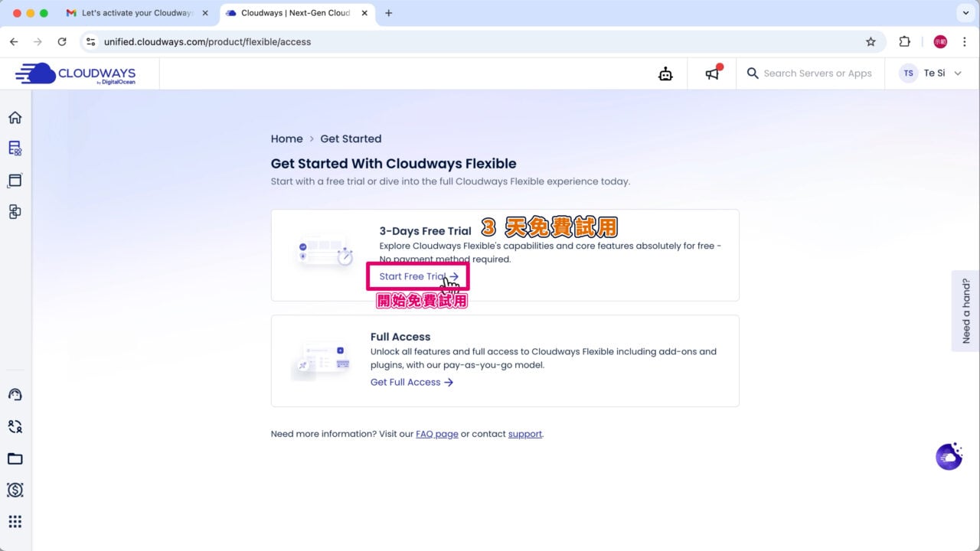Open the Chrome tab list chevron
The width and height of the screenshot is (980, 551).
pos(964,13)
